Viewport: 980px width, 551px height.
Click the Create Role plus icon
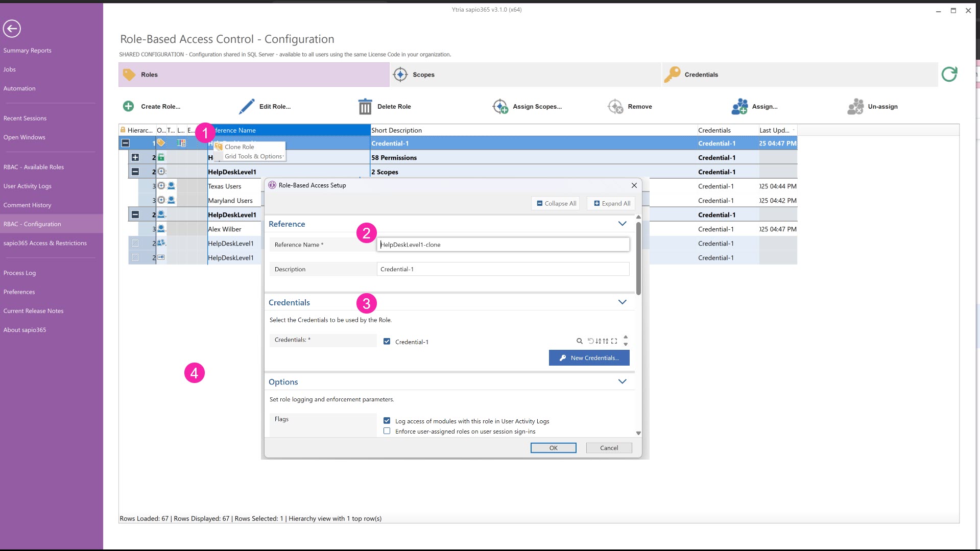(x=128, y=106)
